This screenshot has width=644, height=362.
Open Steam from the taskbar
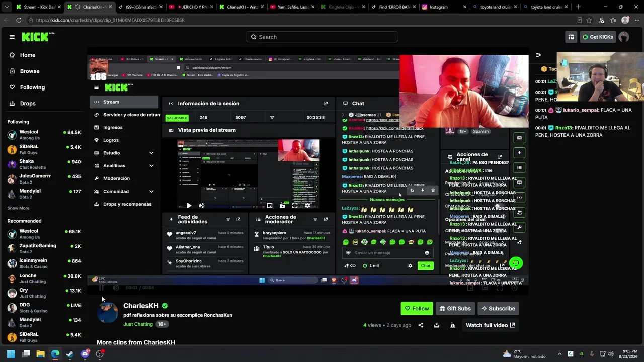pyautogui.click(x=70, y=354)
